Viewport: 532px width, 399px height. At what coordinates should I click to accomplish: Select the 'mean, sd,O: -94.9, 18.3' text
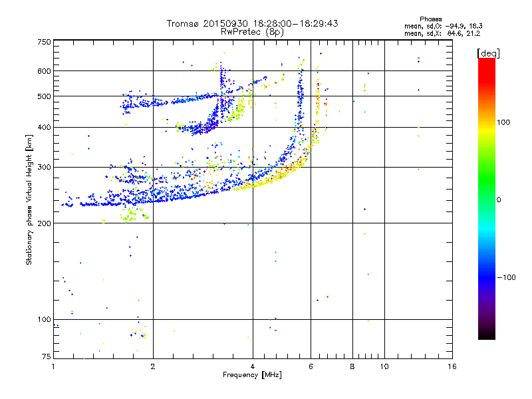pos(443,26)
